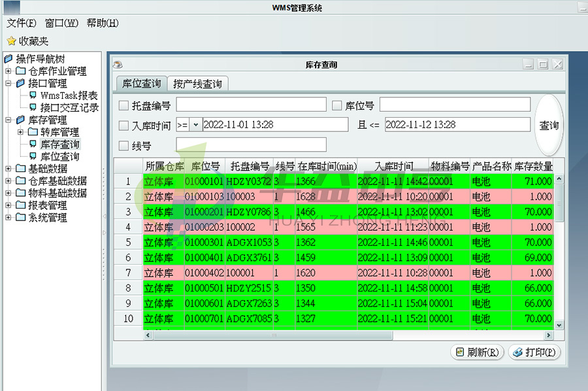The image size is (588, 391).
Task: Select the WmsTask报表 tree node icon
Action: click(x=33, y=95)
